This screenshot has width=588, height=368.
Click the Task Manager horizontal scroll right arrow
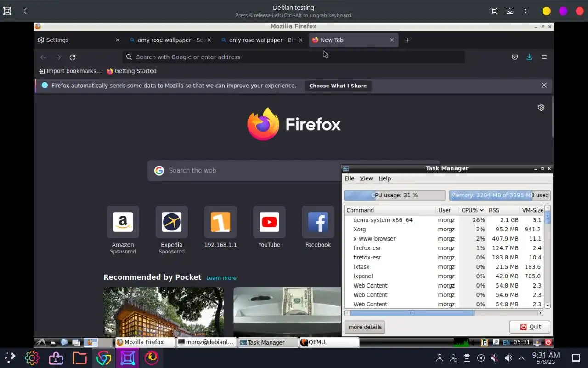click(540, 313)
